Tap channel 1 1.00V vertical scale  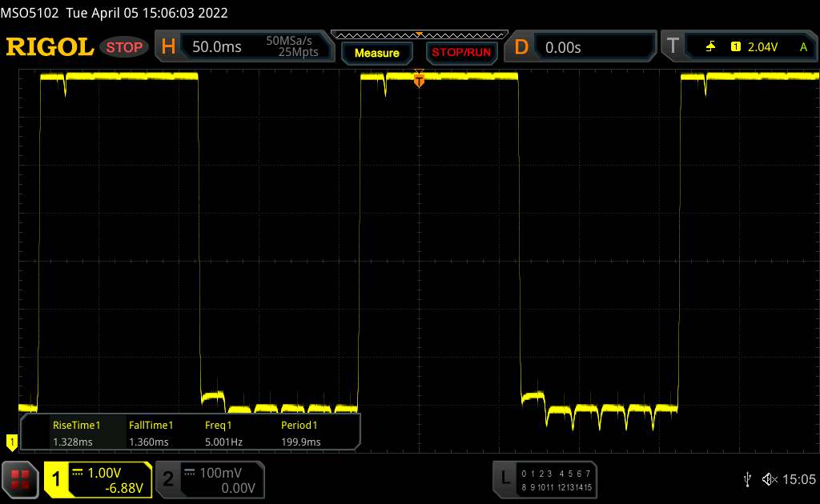click(104, 473)
